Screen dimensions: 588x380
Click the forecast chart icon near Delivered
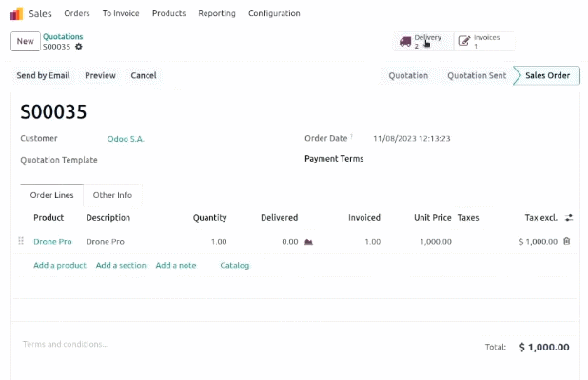(308, 242)
